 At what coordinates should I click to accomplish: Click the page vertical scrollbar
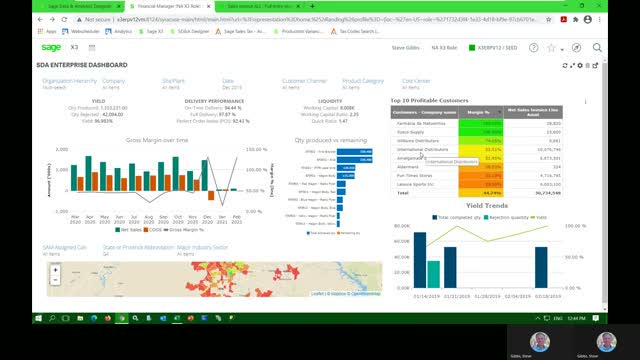tap(604, 184)
